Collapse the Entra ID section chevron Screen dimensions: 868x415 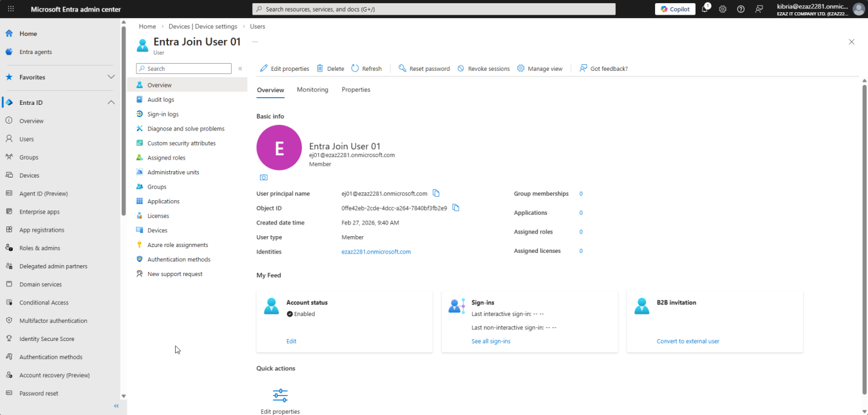111,102
